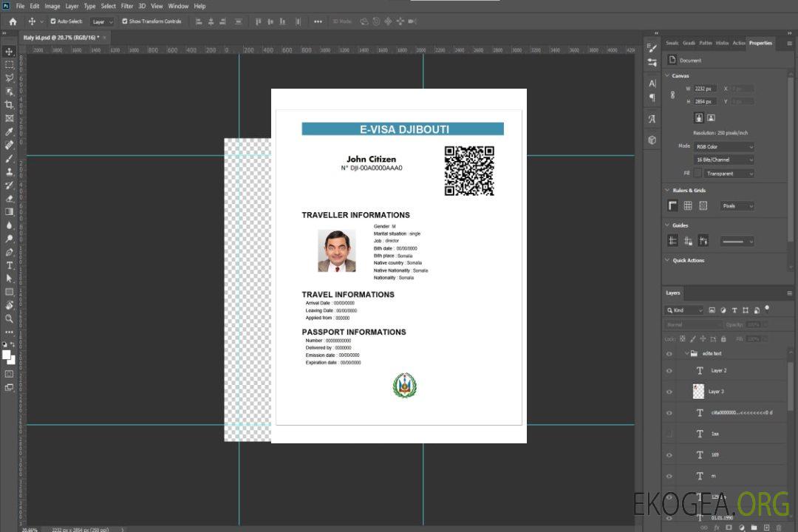Click the add layer mask icon
The height and width of the screenshot is (532, 798).
[x=729, y=528]
